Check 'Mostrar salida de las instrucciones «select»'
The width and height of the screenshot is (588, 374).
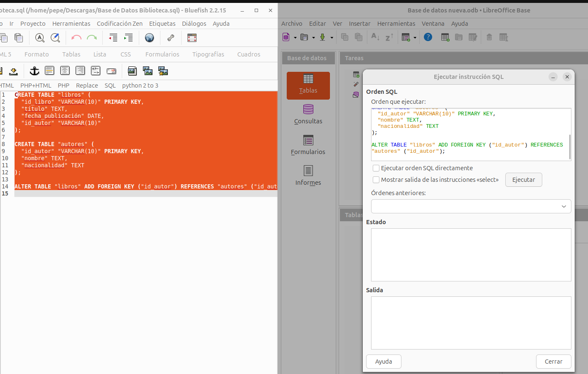pyautogui.click(x=376, y=180)
